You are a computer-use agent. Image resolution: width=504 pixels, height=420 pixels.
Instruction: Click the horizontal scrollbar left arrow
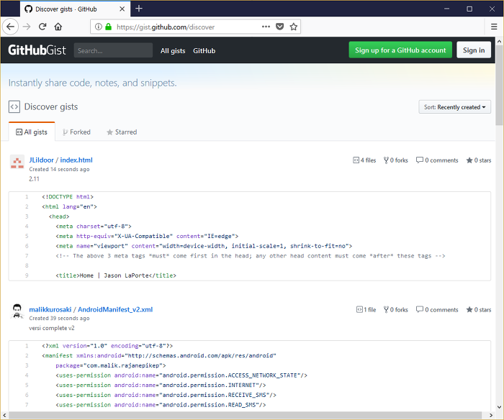4,416
